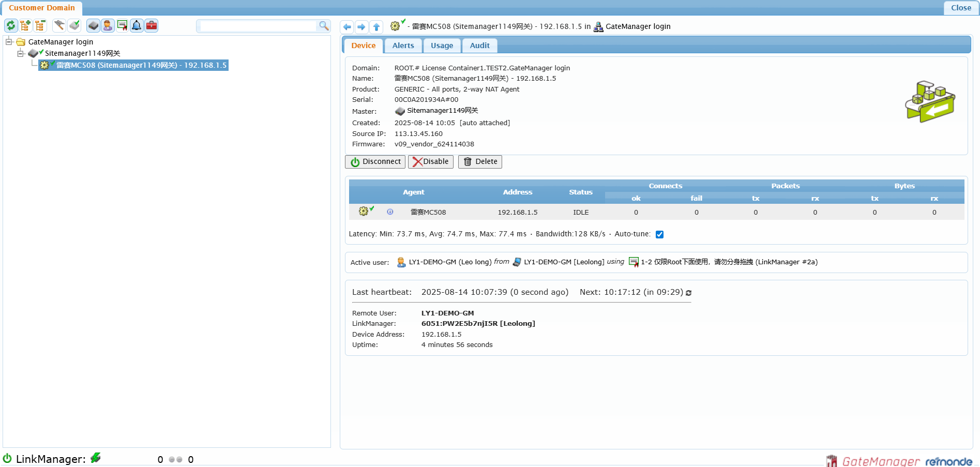Image resolution: width=980 pixels, height=467 pixels.
Task: Click the LinkManager power icon at bottom
Action: click(x=7, y=458)
